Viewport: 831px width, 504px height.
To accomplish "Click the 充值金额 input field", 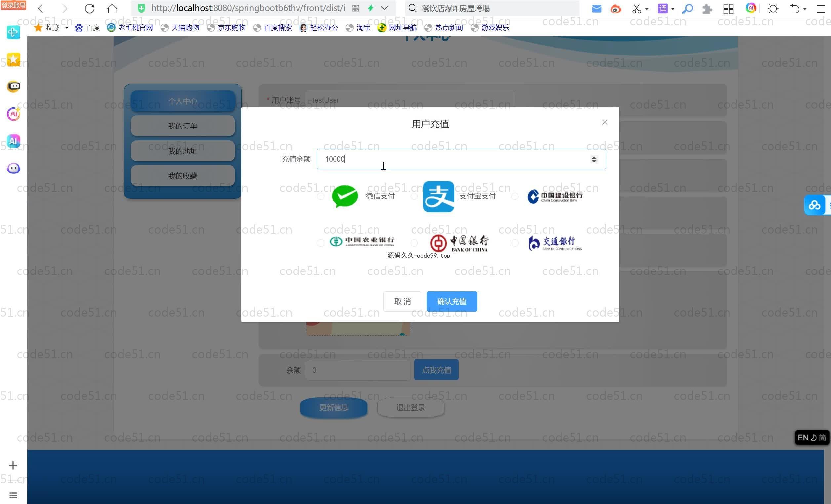I will pyautogui.click(x=461, y=159).
